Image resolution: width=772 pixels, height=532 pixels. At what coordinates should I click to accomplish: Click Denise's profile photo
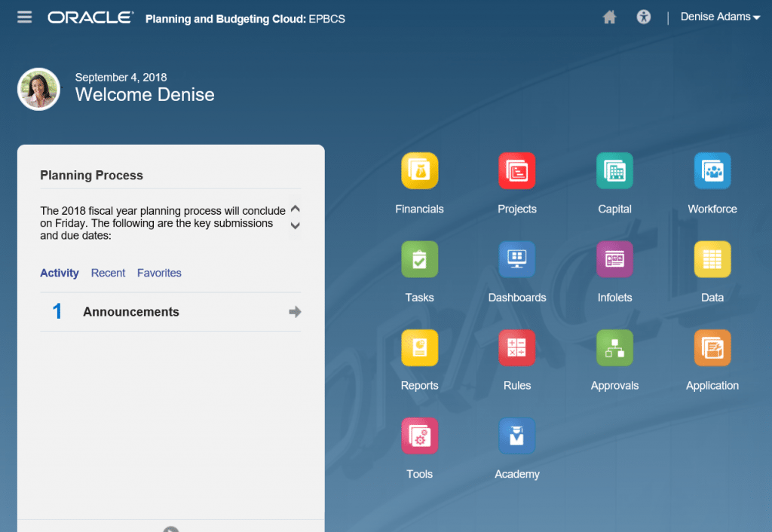(x=39, y=89)
